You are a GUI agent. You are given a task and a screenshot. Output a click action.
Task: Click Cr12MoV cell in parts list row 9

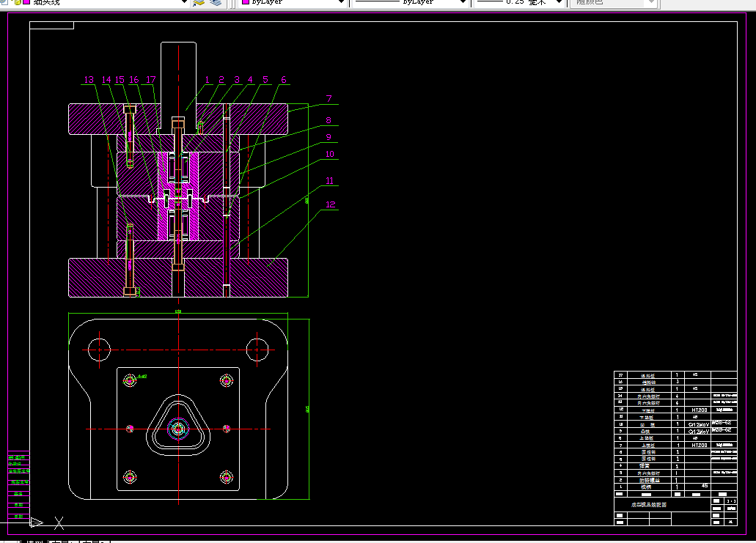click(x=699, y=432)
